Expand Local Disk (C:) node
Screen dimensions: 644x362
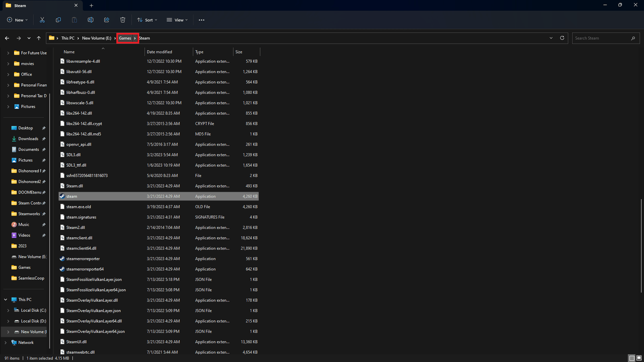click(x=8, y=311)
